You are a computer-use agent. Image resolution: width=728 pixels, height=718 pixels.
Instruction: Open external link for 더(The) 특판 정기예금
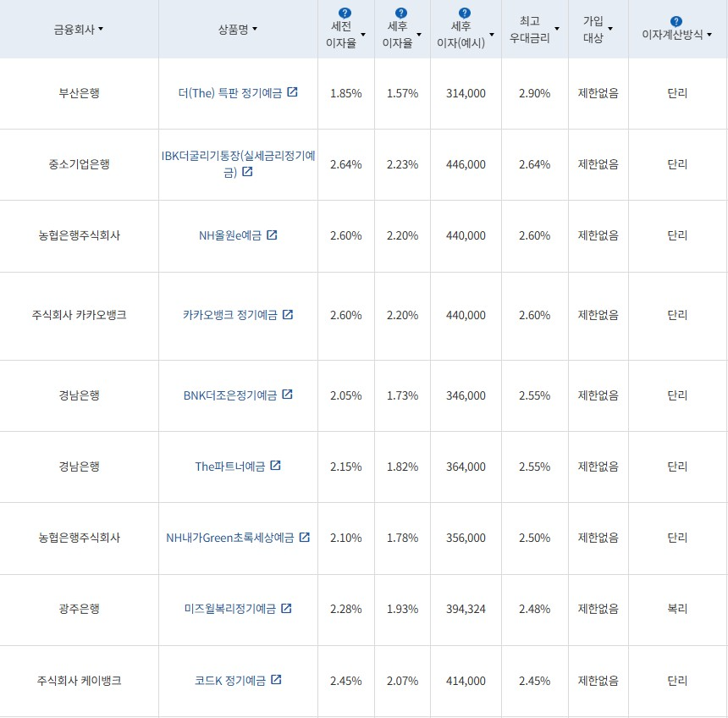point(292,94)
